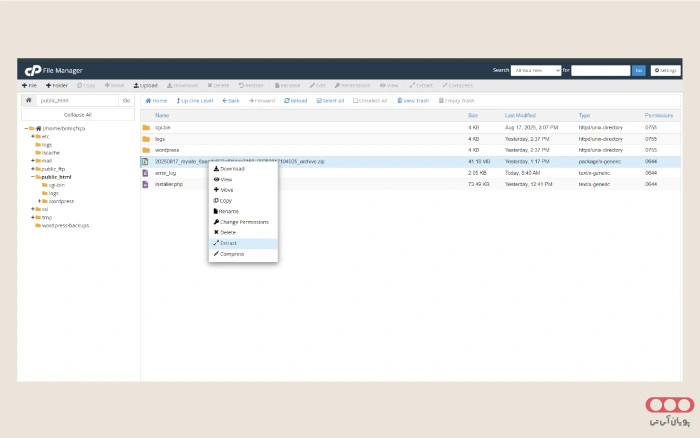The image size is (700, 438).
Task: Expand the tmp folder in the tree
Action: (33, 217)
